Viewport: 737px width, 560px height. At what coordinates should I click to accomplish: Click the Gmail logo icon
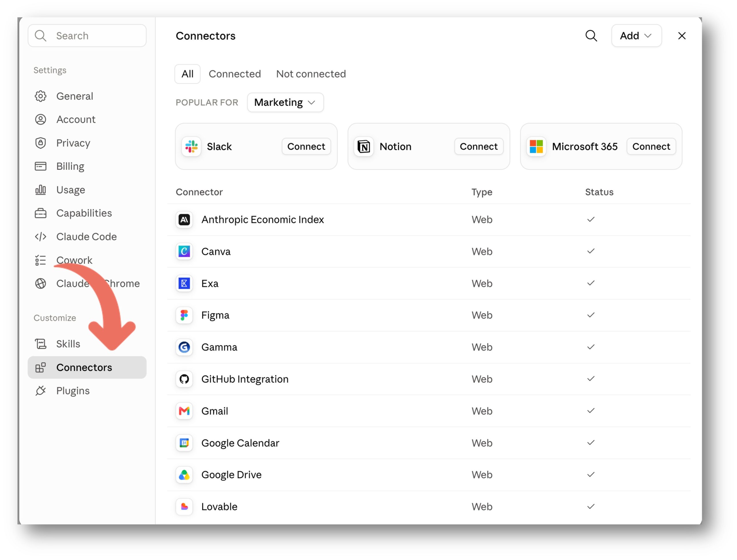pos(184,411)
